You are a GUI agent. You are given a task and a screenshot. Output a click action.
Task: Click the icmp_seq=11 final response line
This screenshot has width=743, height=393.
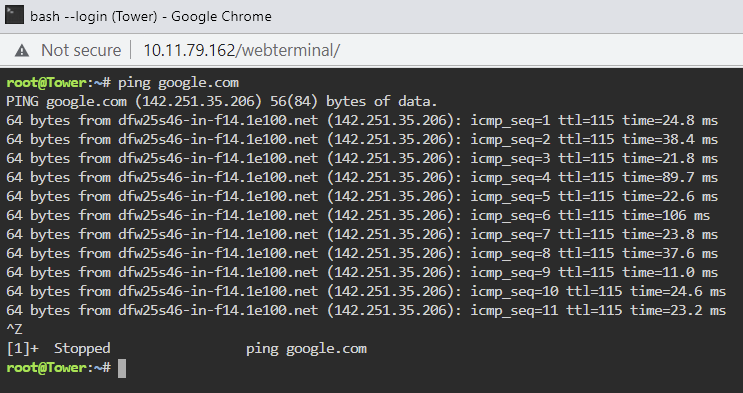pyautogui.click(x=366, y=310)
